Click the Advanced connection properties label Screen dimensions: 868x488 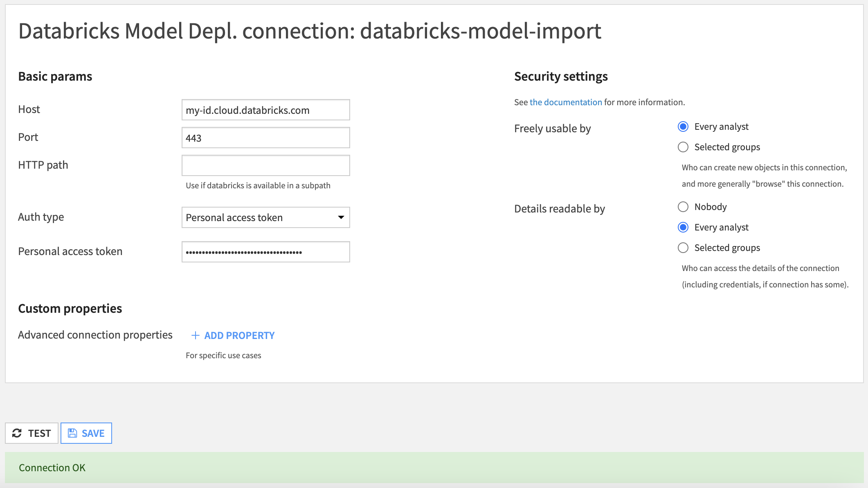point(95,335)
